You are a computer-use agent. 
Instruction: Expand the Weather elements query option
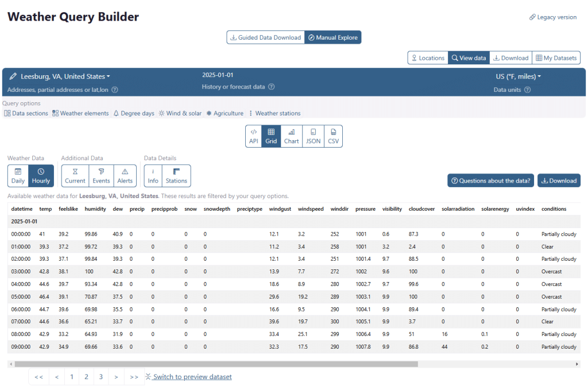pyautogui.click(x=80, y=113)
